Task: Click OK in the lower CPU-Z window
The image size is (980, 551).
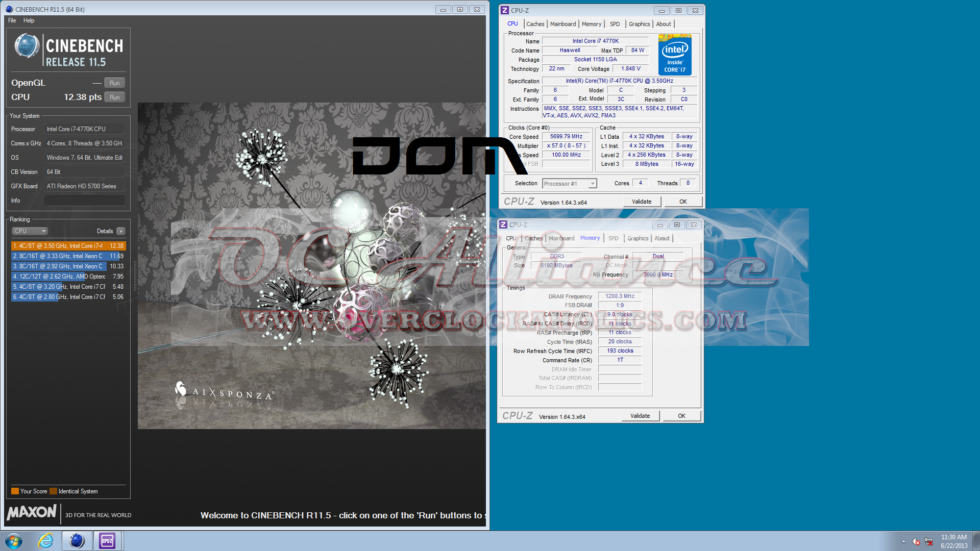Action: pos(681,416)
